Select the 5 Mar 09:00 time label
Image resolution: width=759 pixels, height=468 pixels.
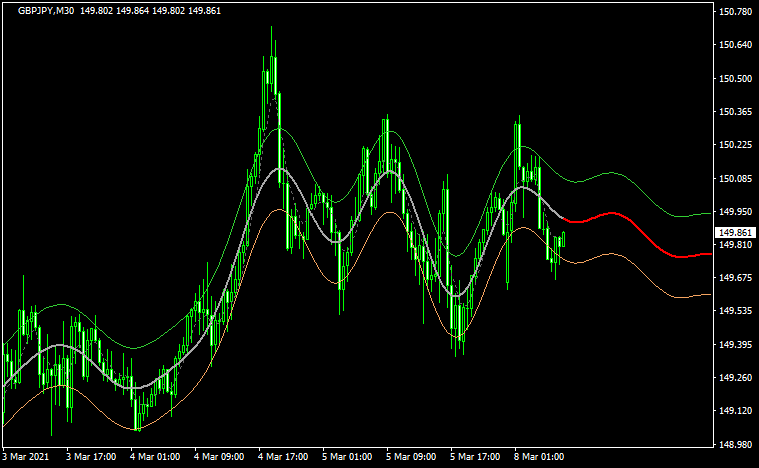pos(411,457)
